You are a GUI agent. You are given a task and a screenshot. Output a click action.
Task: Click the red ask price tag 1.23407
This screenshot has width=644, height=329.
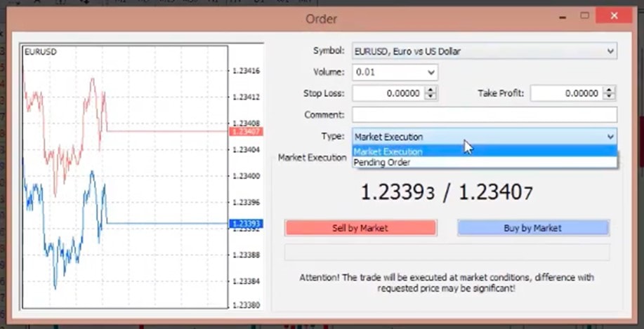point(245,131)
